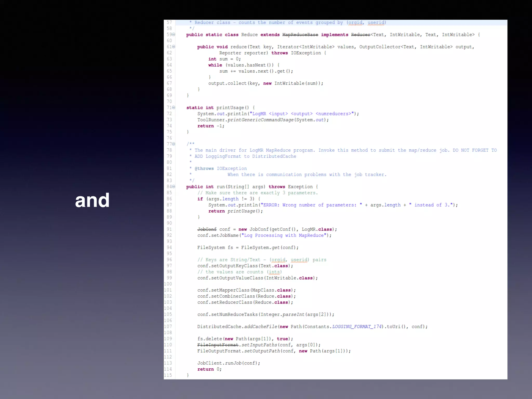Click line number 57 in the gutter
532x399 pixels.
coord(169,23)
